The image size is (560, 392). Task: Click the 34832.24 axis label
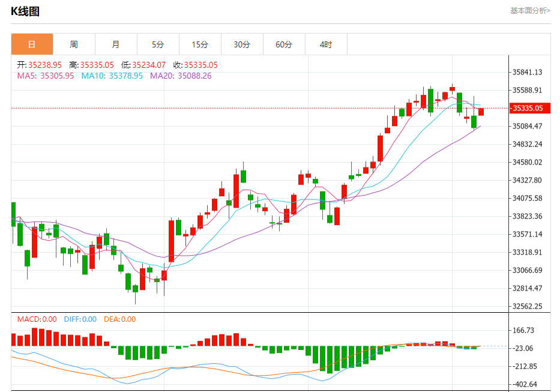click(x=527, y=144)
